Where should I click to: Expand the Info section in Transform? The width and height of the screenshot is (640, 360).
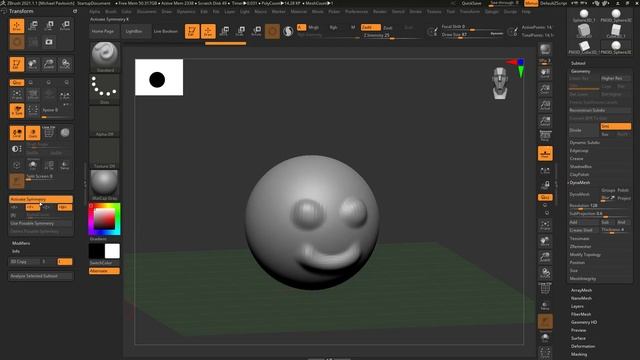16,251
